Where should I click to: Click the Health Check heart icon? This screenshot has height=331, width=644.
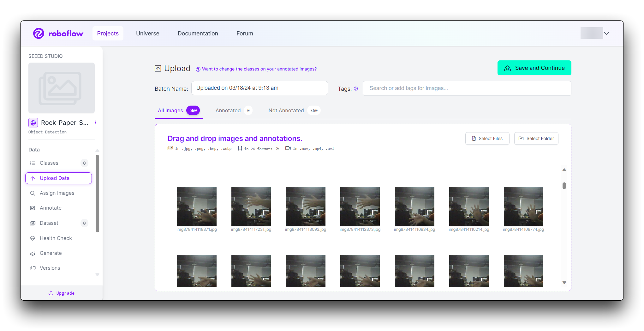click(33, 238)
